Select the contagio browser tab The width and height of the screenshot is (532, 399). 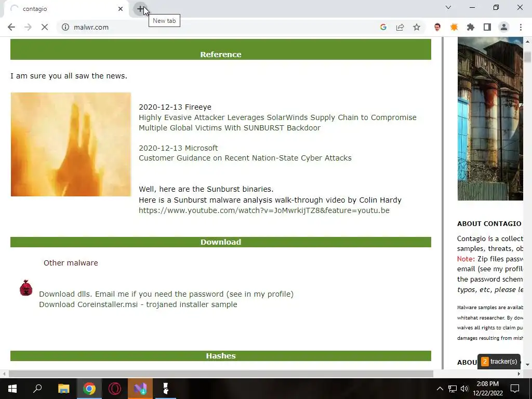[66, 9]
